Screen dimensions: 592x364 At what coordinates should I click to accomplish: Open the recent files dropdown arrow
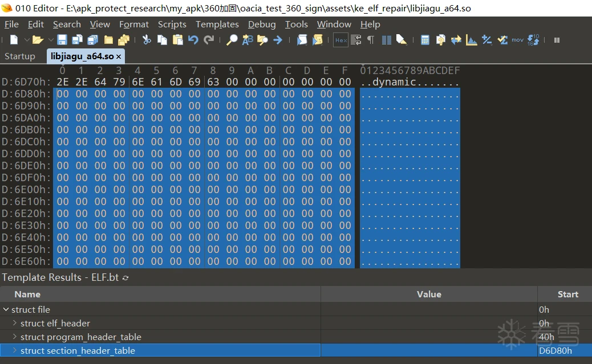point(51,40)
